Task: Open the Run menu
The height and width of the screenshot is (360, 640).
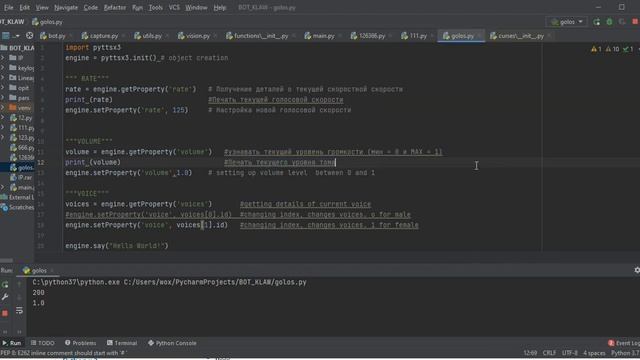Action: pos(137,7)
